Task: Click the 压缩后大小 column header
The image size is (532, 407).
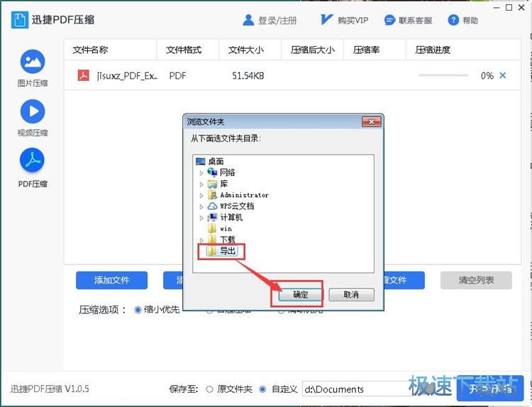Action: (313, 50)
